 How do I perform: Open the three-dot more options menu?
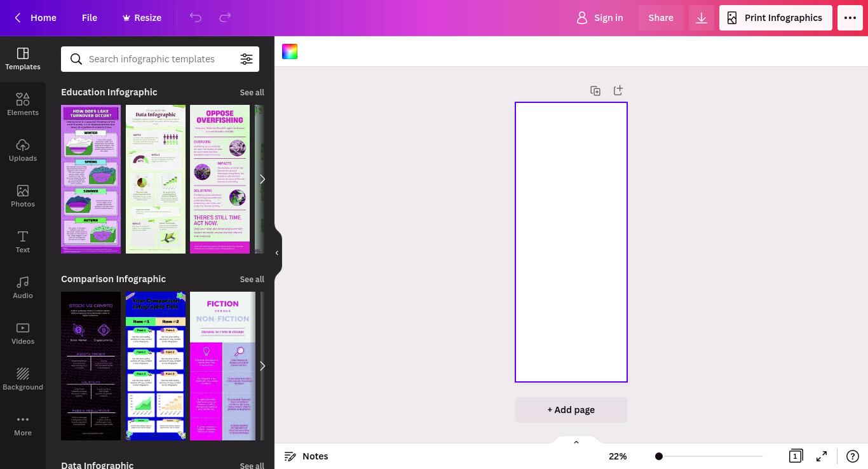pyautogui.click(x=850, y=18)
